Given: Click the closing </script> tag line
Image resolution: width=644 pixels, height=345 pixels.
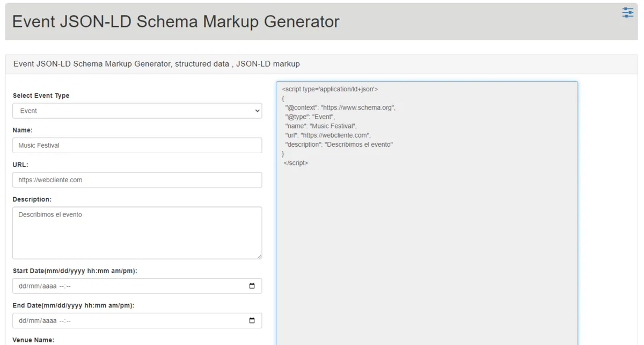Looking at the screenshot, I should point(296,163).
